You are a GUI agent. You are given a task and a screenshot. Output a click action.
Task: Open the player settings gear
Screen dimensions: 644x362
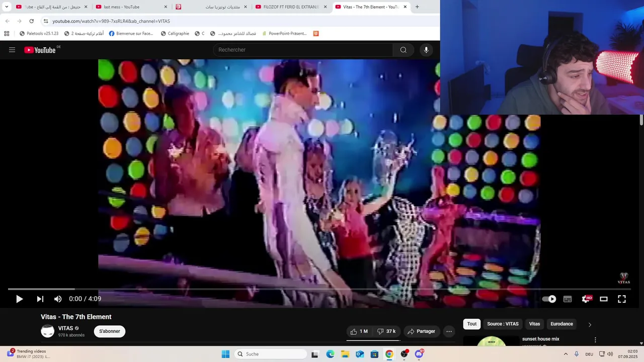586,299
